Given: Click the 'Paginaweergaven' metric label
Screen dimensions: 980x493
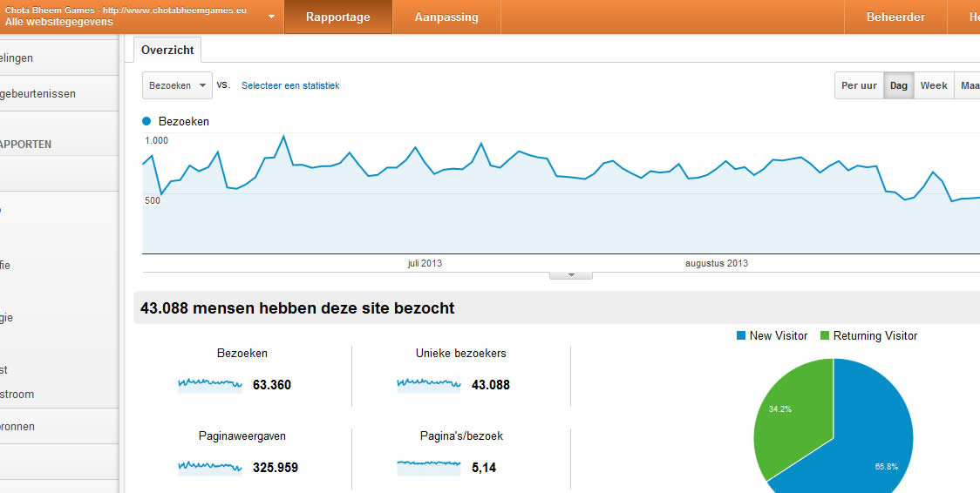Looking at the screenshot, I should coord(242,436).
